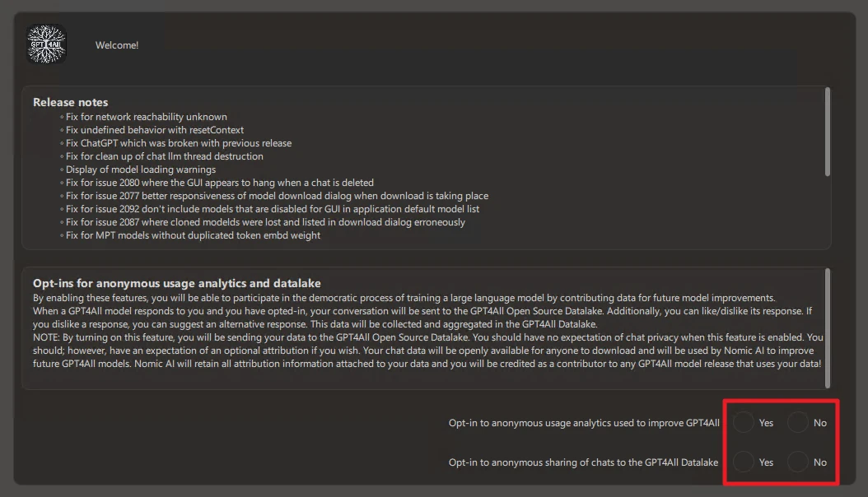This screenshot has height=497, width=868.
Task: Select No for anonymous usage analytics
Action: [797, 422]
